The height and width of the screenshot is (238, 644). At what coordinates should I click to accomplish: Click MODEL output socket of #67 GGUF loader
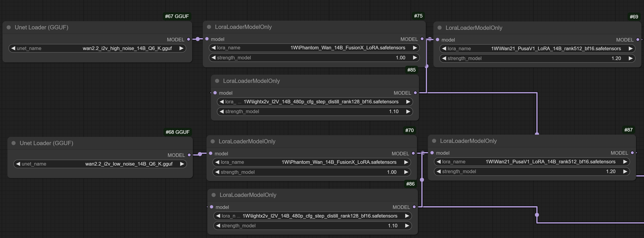pos(188,39)
